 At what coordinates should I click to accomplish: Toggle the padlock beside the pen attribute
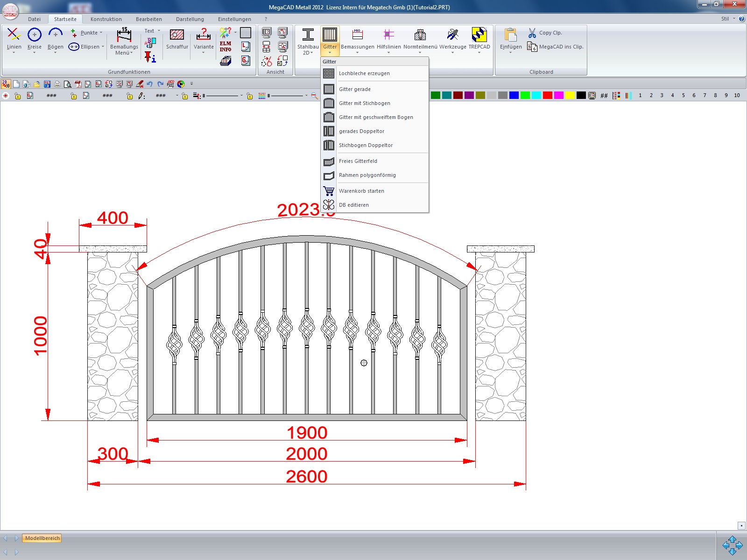tap(130, 96)
